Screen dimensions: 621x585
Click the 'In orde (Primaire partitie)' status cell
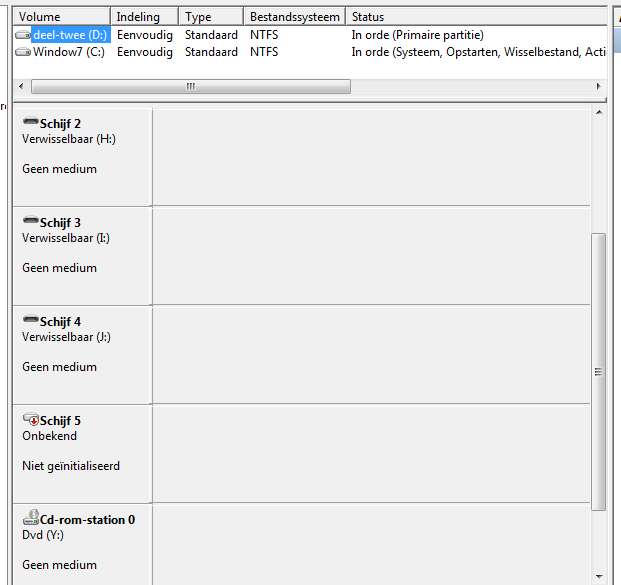click(417, 35)
